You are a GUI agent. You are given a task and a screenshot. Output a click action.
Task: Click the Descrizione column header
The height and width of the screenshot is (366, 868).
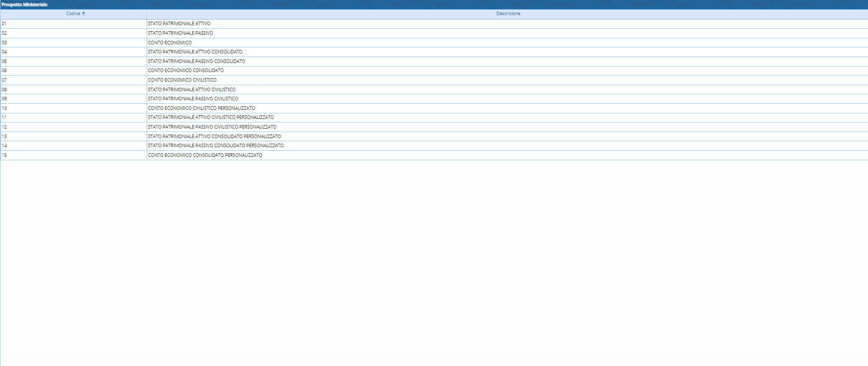pos(508,14)
